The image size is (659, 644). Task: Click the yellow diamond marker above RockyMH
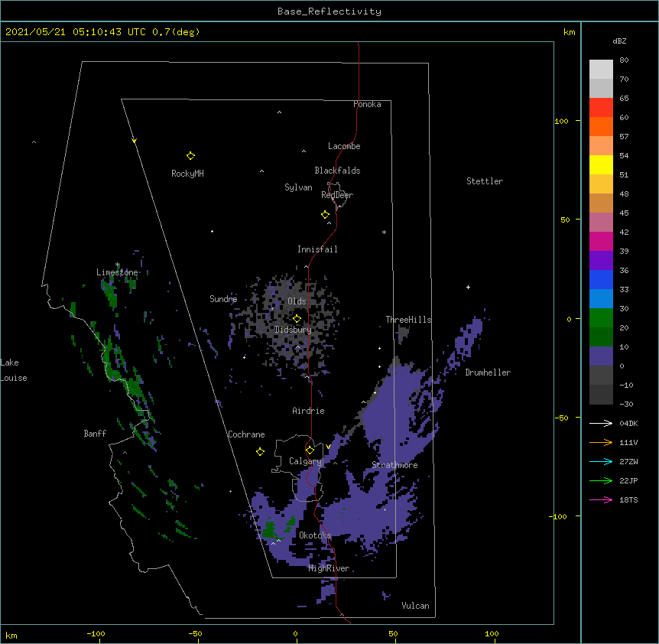[190, 156]
